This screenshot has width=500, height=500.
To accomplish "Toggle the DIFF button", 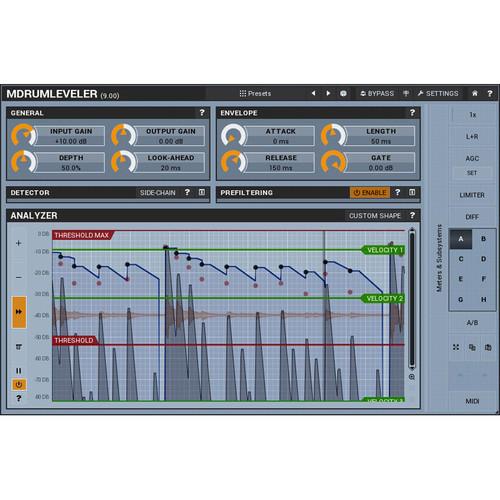I will click(x=472, y=217).
